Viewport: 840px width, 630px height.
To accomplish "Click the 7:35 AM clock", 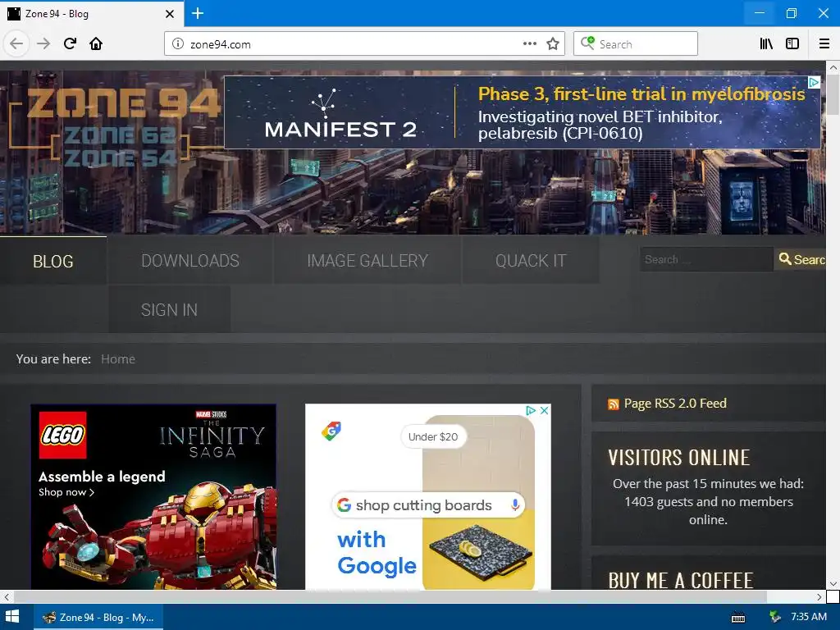I will [x=808, y=617].
